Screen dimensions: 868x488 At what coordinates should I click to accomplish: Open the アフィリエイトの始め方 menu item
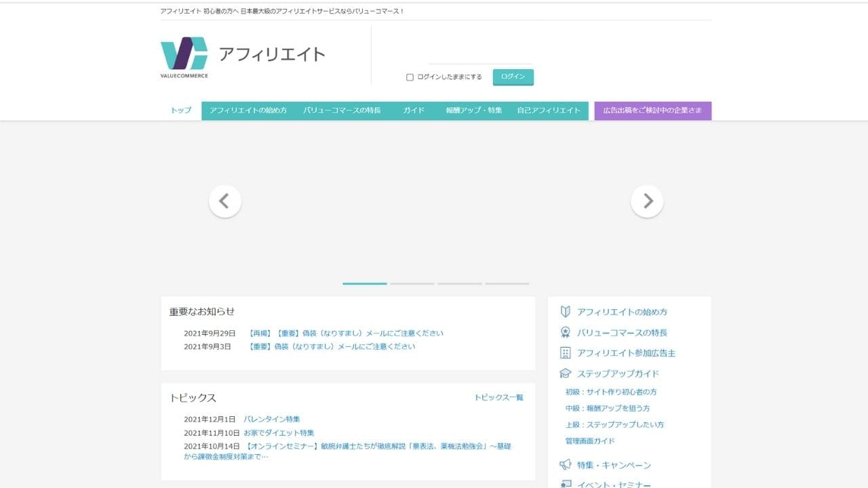pos(248,110)
